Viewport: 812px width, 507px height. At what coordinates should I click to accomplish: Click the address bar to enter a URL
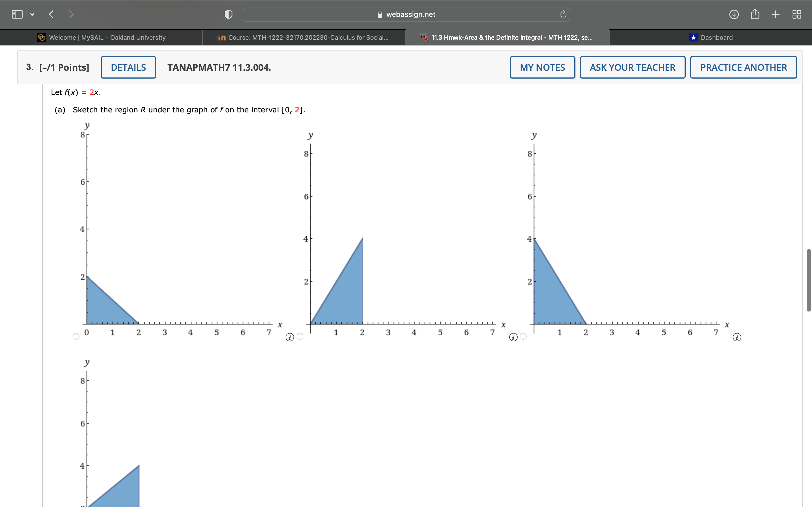click(x=406, y=14)
